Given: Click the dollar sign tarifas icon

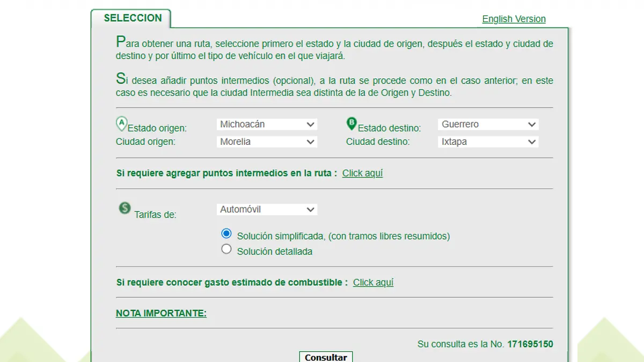Looking at the screenshot, I should [125, 208].
